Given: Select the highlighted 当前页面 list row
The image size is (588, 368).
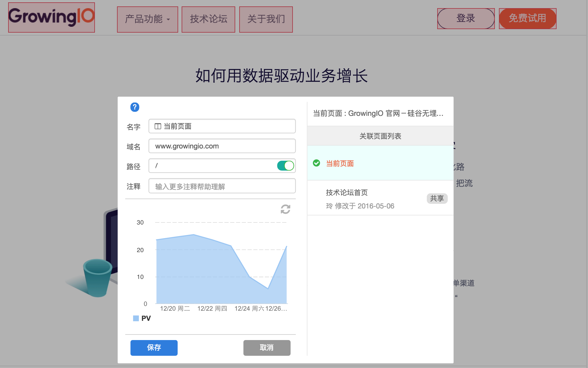Looking at the screenshot, I should (380, 163).
